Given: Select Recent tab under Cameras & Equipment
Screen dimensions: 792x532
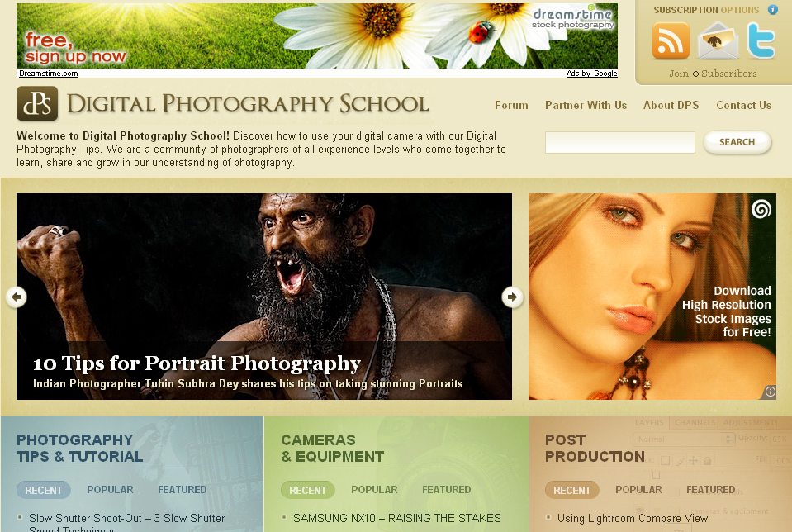Looking at the screenshot, I should (307, 490).
